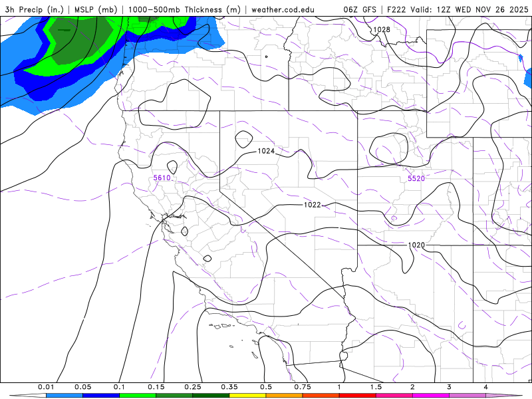
Task: Click the yellow 0.35–0.5 color bar swatch
Action: (x=247, y=396)
